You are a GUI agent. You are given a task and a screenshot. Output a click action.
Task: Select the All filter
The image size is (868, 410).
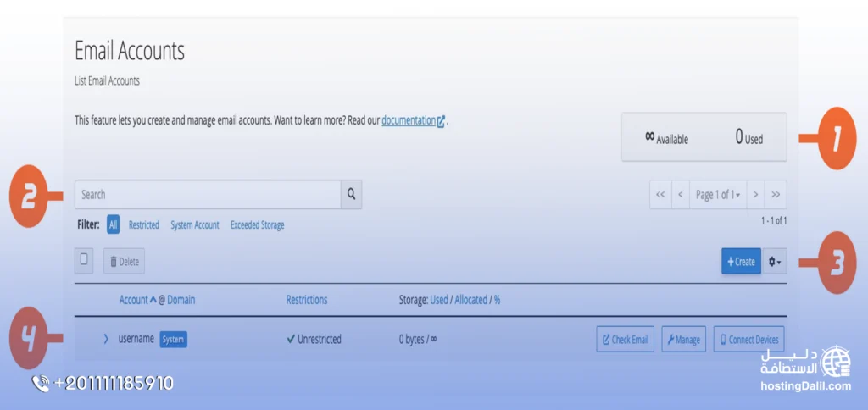coord(114,224)
